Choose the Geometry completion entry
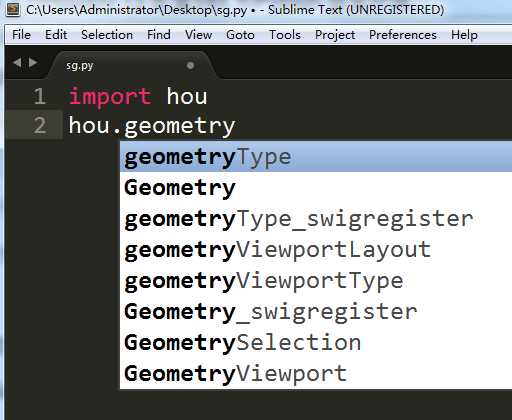 tap(316, 188)
